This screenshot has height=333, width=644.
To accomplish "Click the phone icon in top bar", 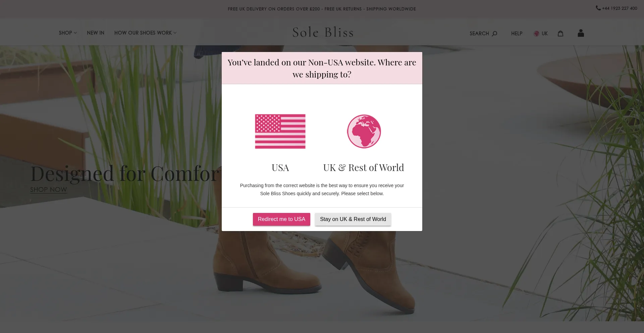I will [598, 8].
